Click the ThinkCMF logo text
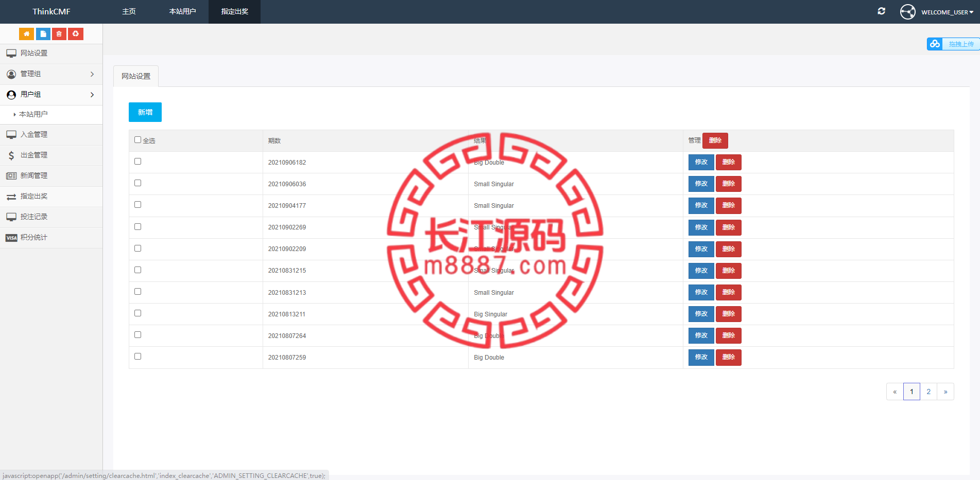980x480 pixels. [x=51, y=11]
